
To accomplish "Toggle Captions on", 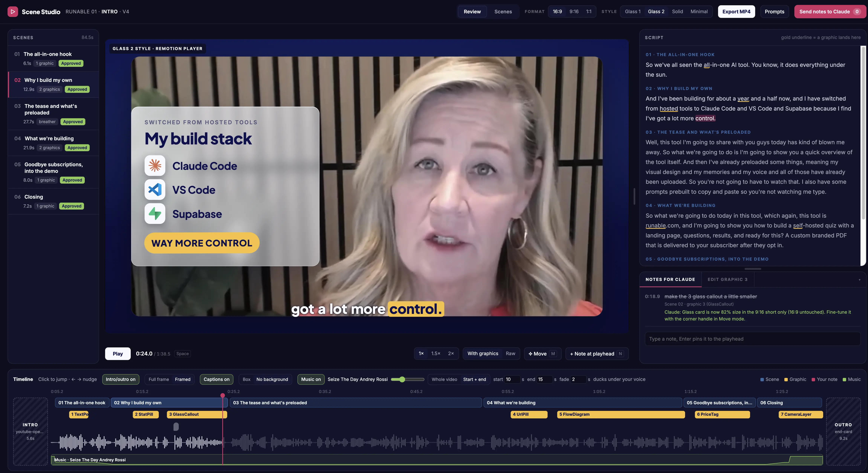I will coord(216,379).
